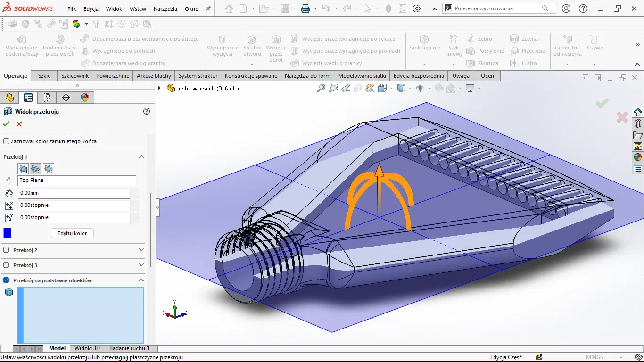Click the green checkmark to accept section view
Screen dimensions: 644x362
coord(6,124)
